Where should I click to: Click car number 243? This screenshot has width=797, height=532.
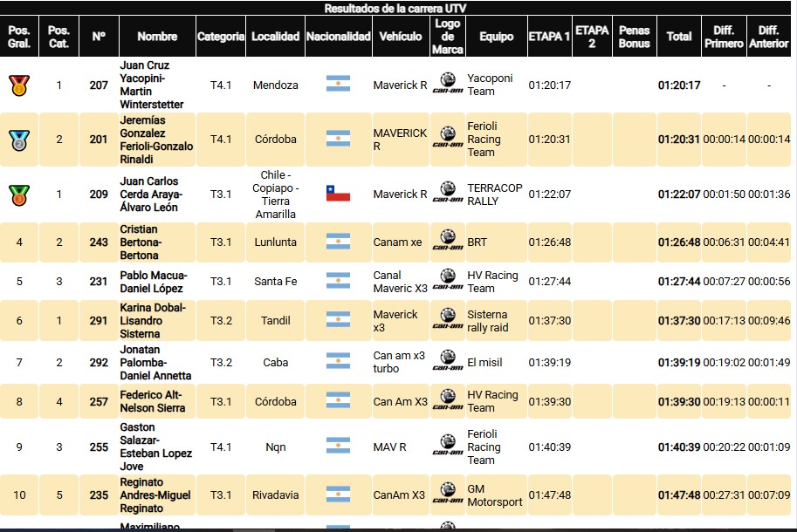coord(99,242)
